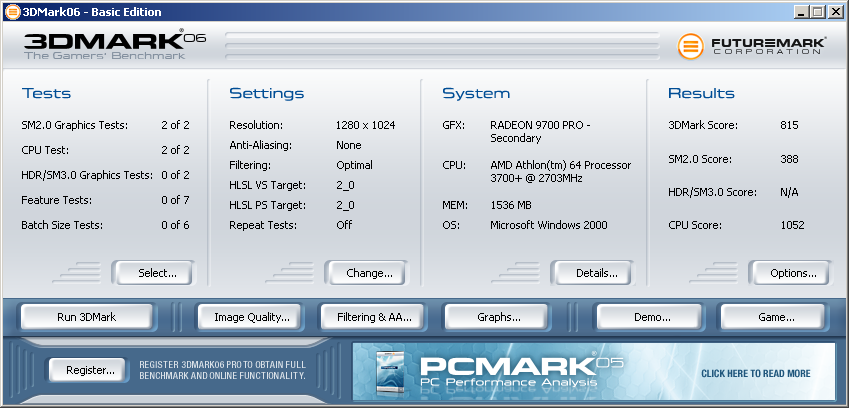Click the HLSL PS Target label
This screenshot has height=408, width=849.
[x=267, y=205]
